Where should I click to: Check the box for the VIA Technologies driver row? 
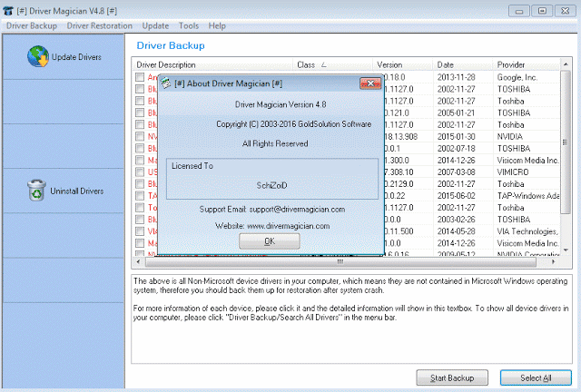[x=140, y=231]
